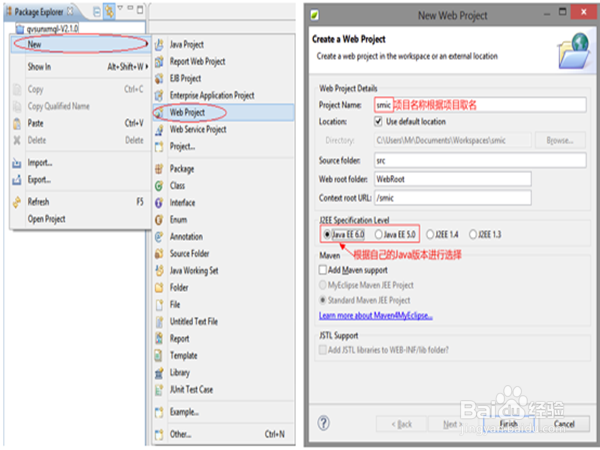600x450 pixels.
Task: Click the help question mark icon
Action: [323, 423]
